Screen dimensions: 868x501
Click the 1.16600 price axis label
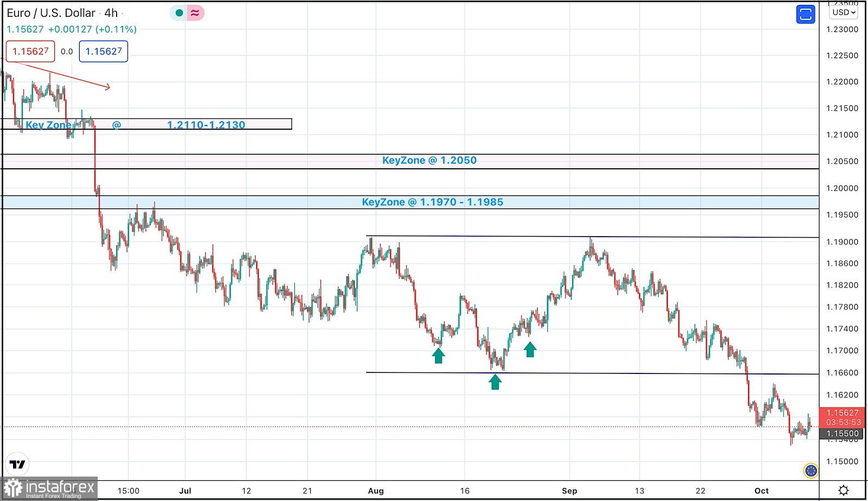point(843,373)
